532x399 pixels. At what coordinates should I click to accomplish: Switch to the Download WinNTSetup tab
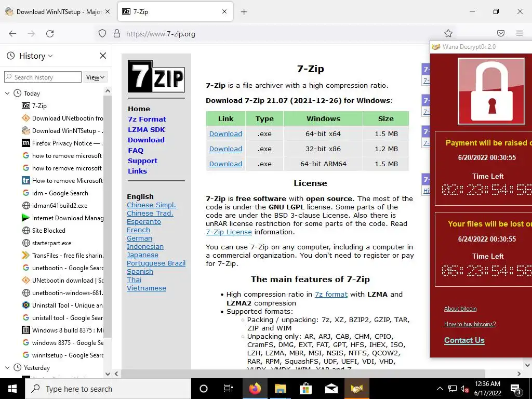tap(58, 12)
